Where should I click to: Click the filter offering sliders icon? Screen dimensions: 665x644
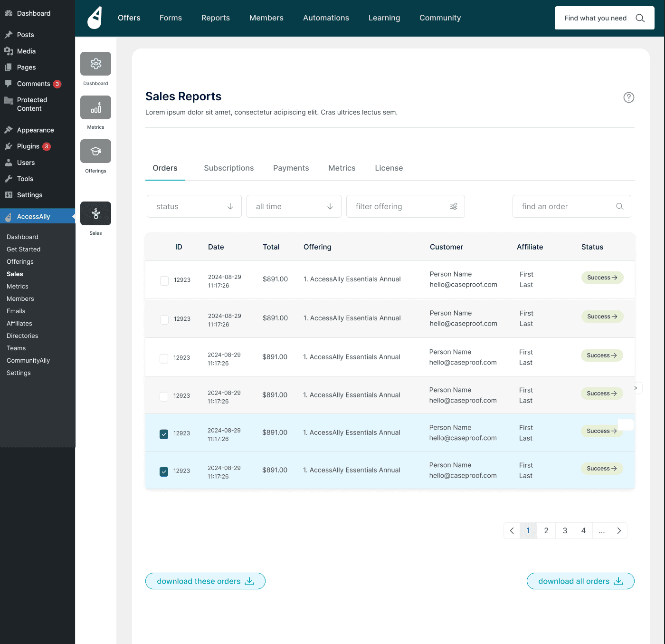click(x=454, y=206)
